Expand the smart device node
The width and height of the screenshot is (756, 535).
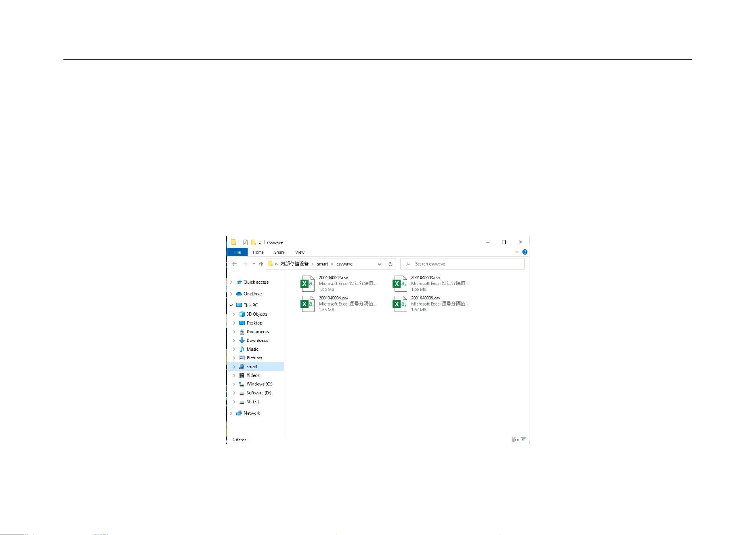[x=234, y=366]
